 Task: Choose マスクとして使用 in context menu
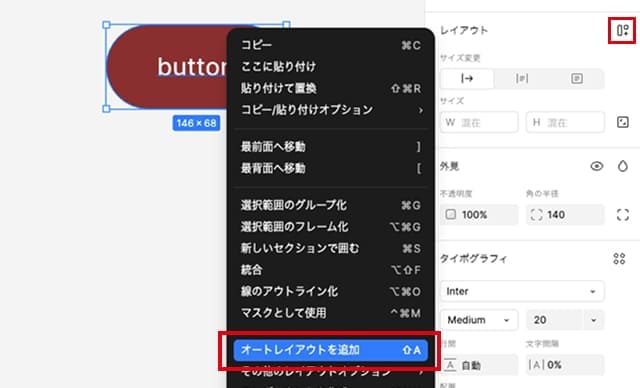[331, 313]
